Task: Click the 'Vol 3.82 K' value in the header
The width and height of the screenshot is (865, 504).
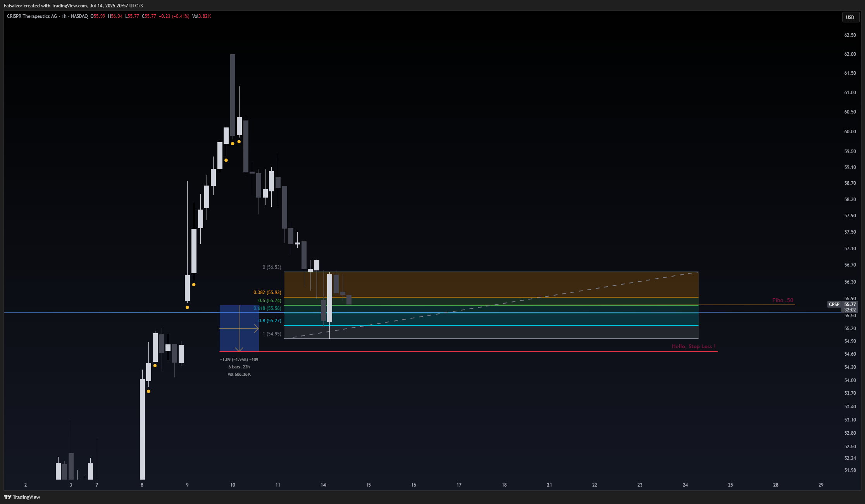Action: [202, 16]
